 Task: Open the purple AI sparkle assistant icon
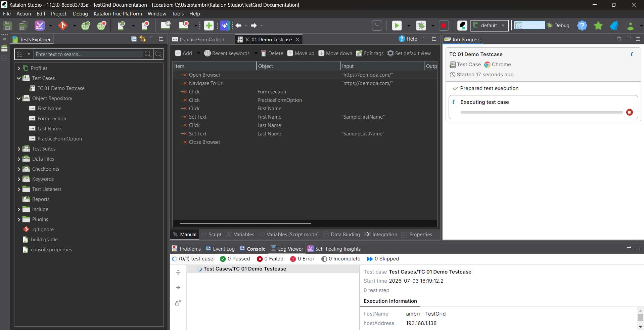coord(225,26)
